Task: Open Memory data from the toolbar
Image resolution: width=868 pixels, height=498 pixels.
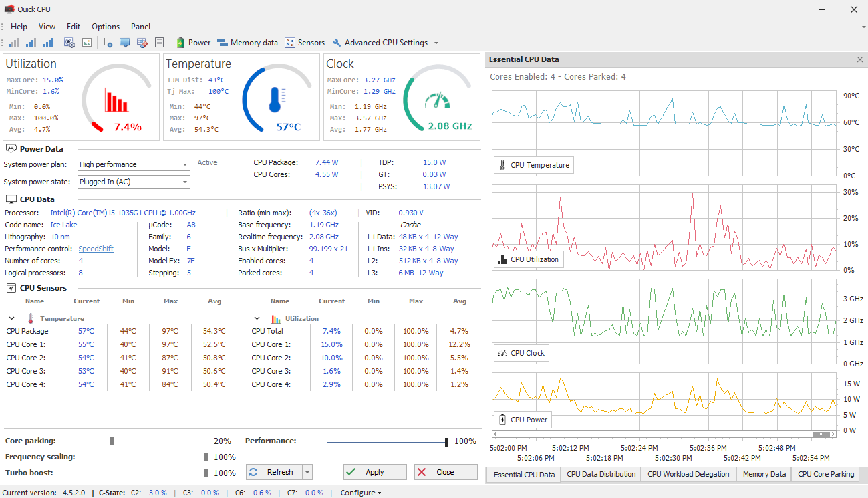Action: click(x=247, y=43)
